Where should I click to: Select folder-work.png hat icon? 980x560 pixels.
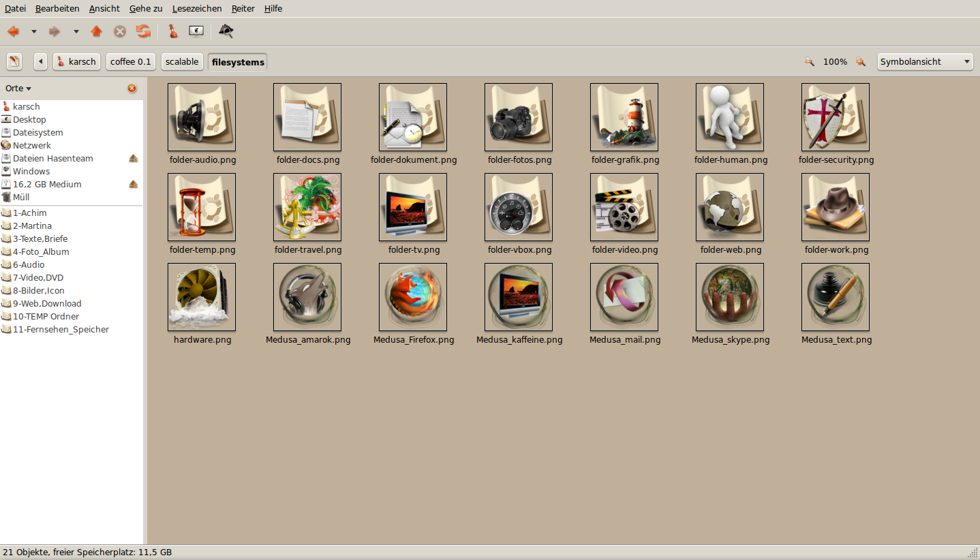click(836, 207)
